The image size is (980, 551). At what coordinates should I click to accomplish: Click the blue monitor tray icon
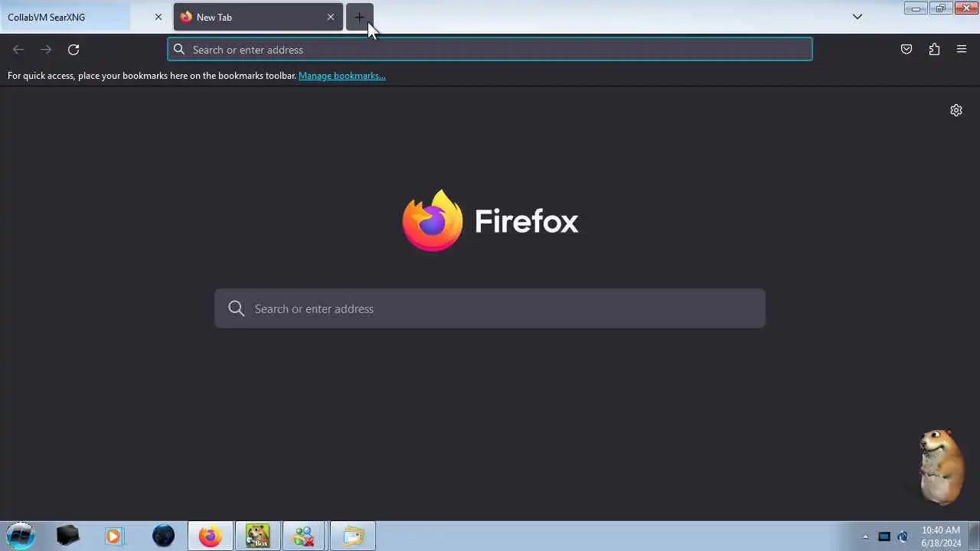click(x=884, y=536)
